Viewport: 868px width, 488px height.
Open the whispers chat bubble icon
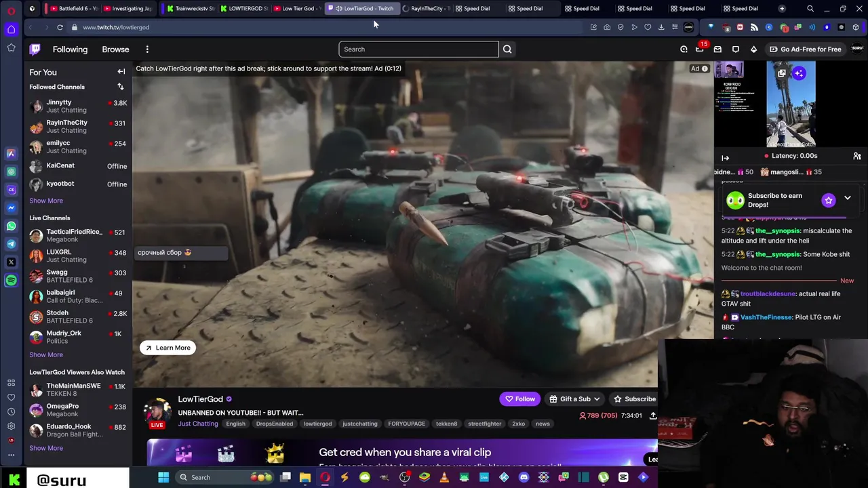tap(736, 49)
